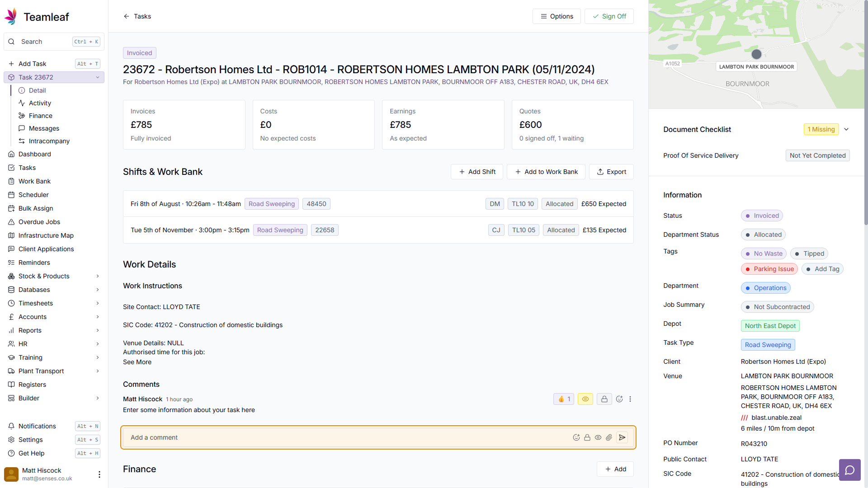Click the Overdue Jobs warning icon

point(11,222)
